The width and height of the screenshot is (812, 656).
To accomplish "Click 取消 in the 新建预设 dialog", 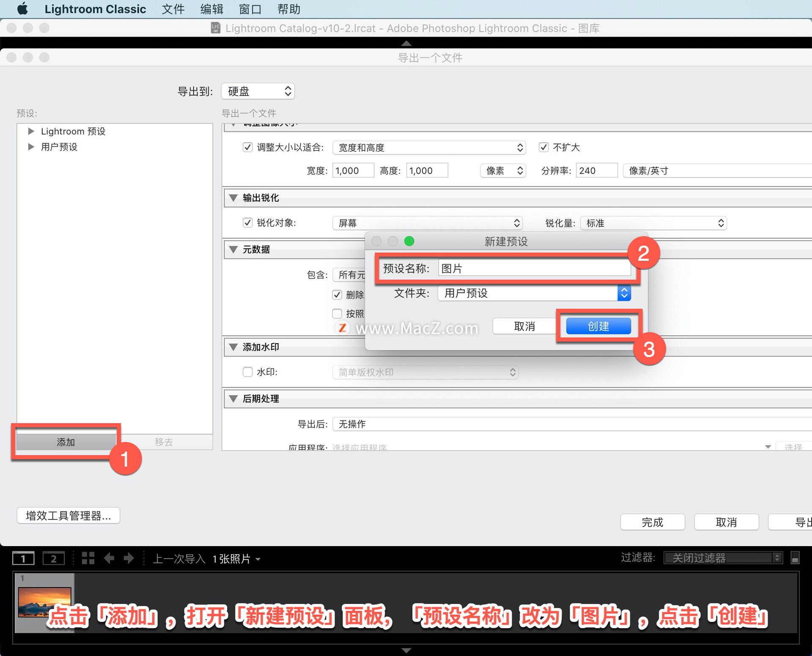I will pyautogui.click(x=524, y=326).
